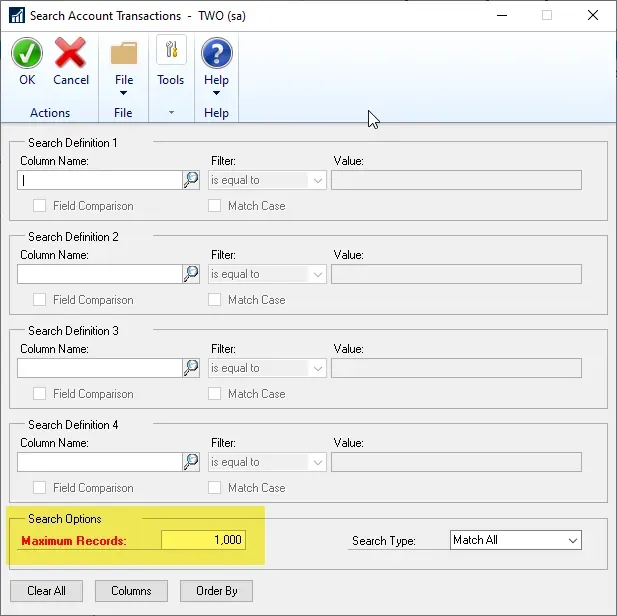Click Column Name field in Search Definition 2
This screenshot has height=616, width=617.
click(x=99, y=274)
